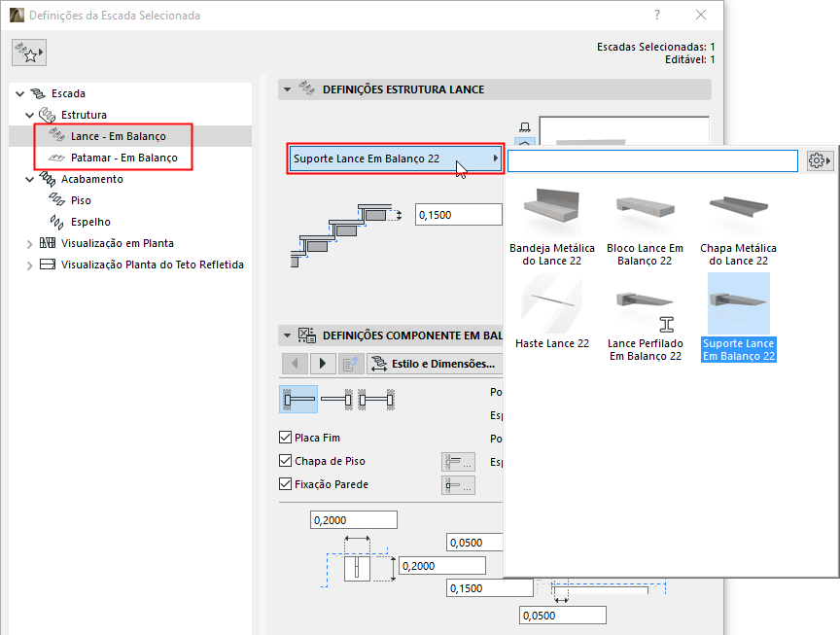Click the previous page arrow button

[295, 364]
